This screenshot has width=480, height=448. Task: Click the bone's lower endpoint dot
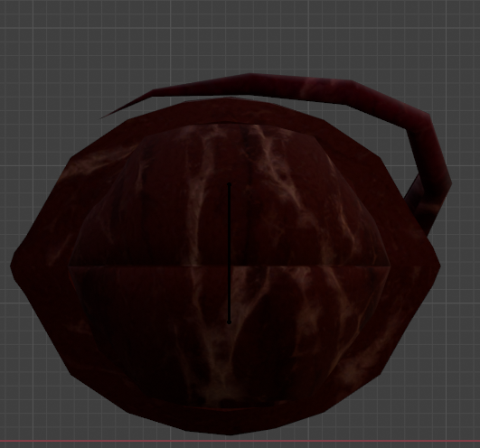230,322
